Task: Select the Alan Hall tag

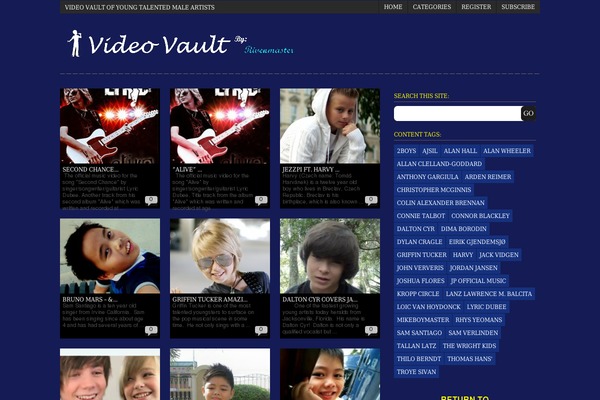Action: pyautogui.click(x=460, y=151)
